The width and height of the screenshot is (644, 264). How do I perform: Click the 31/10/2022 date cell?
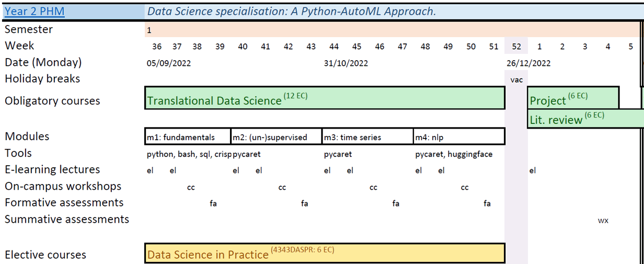coord(346,63)
